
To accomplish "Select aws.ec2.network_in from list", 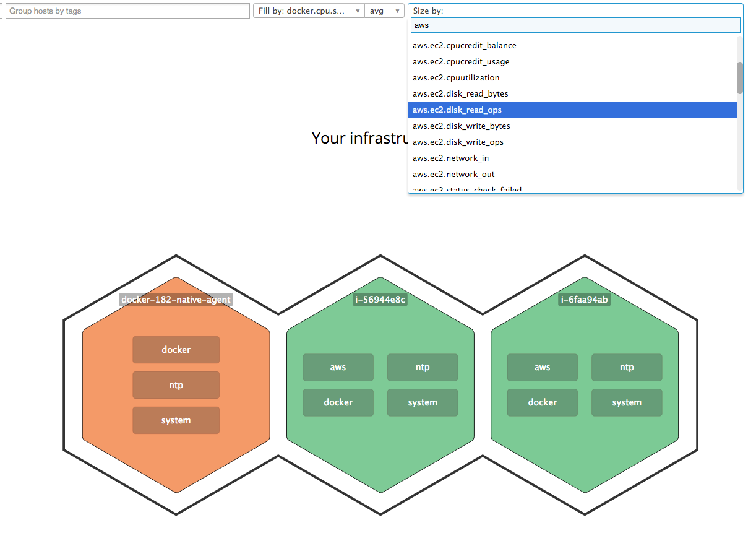I will click(x=450, y=158).
